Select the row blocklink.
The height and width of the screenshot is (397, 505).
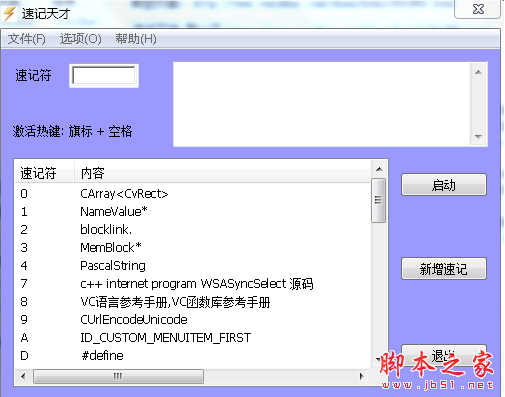193,230
